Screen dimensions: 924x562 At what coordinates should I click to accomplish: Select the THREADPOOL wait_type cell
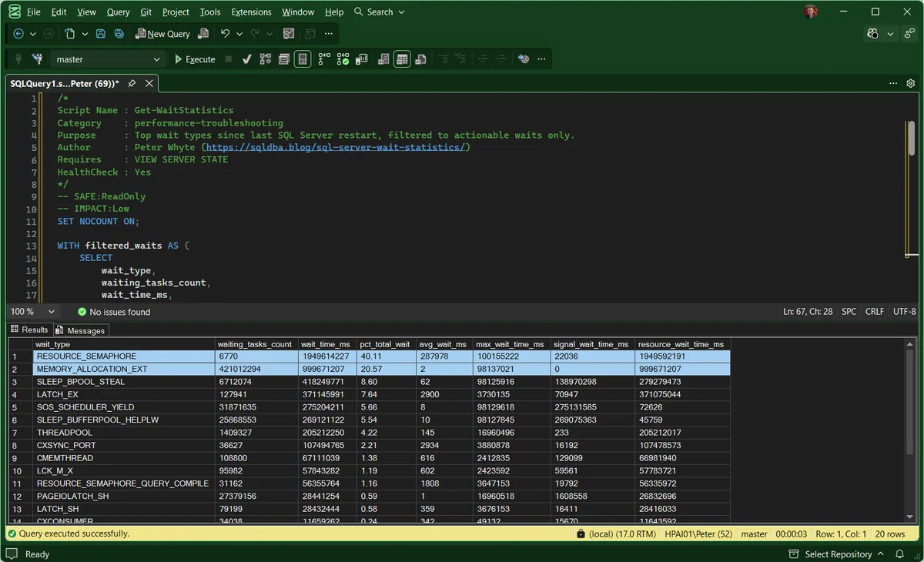pos(124,433)
